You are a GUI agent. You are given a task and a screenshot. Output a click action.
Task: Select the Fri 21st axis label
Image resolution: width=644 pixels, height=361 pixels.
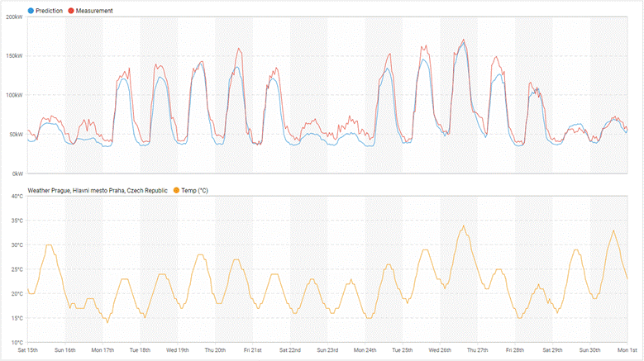coord(253,350)
